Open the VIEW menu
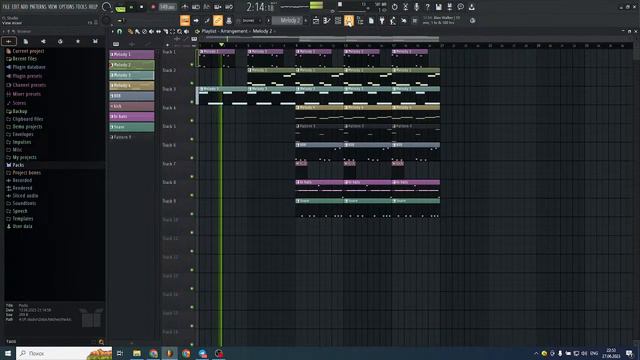 (x=52, y=7)
